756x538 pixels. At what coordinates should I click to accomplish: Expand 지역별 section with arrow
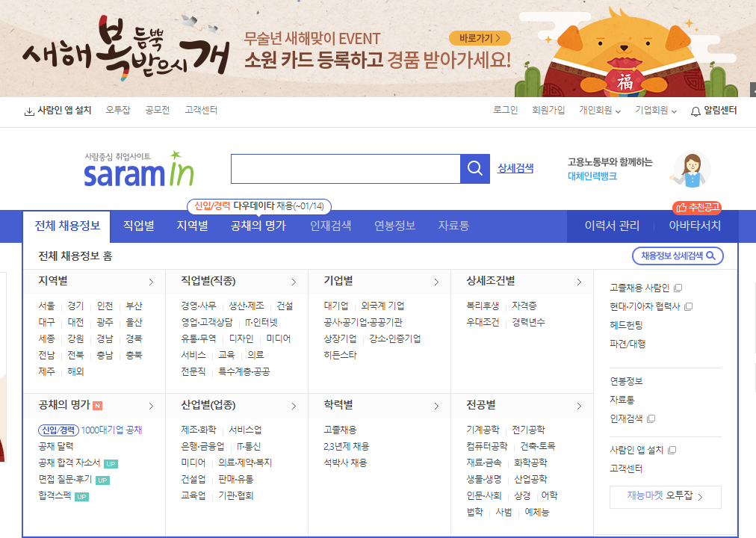coord(151,282)
